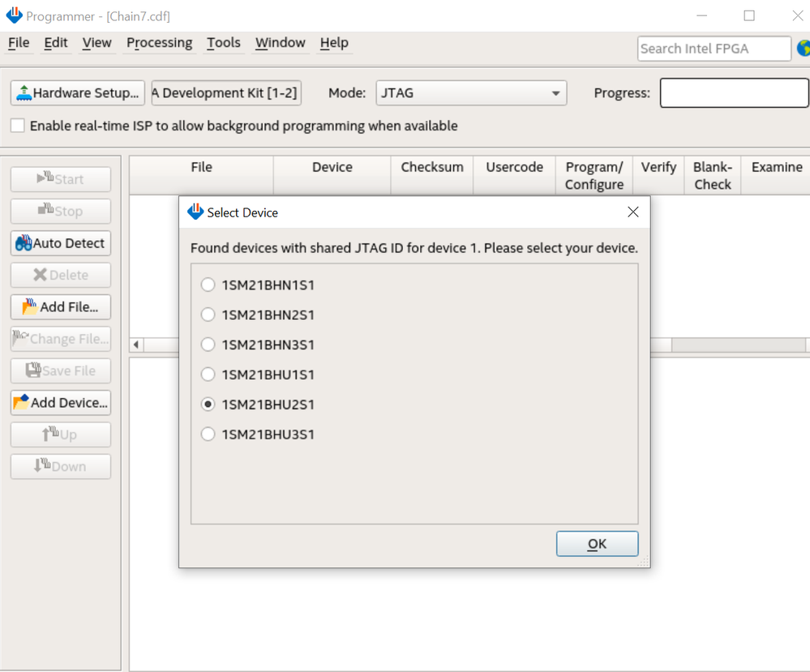This screenshot has width=810, height=672.
Task: Click the Verify column header
Action: coord(658,176)
